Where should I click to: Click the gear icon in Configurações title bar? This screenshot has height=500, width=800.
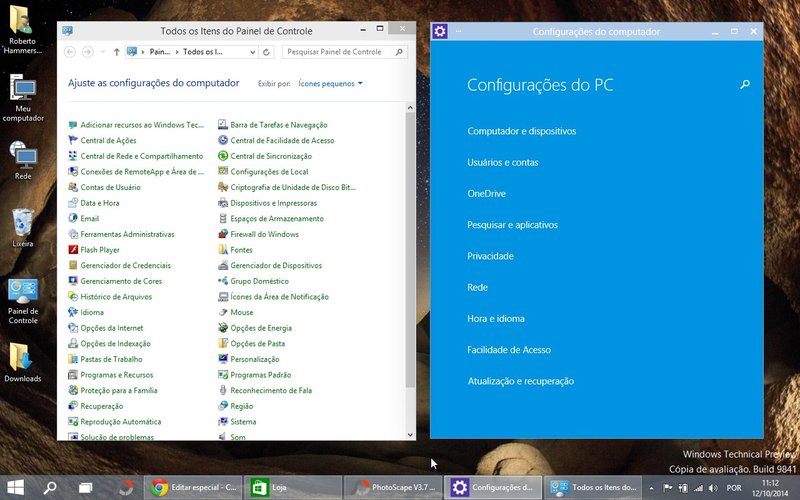(440, 32)
